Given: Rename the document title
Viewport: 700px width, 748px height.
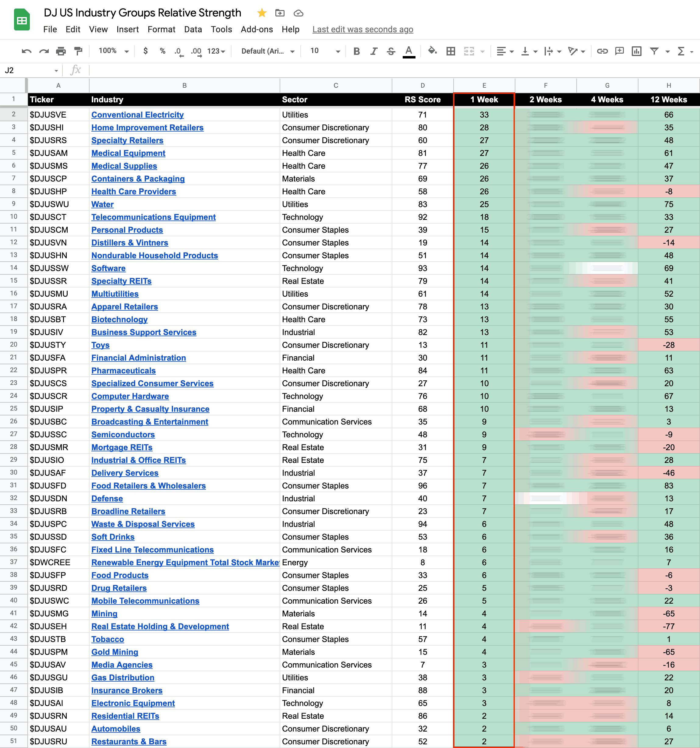Looking at the screenshot, I should click(x=142, y=13).
